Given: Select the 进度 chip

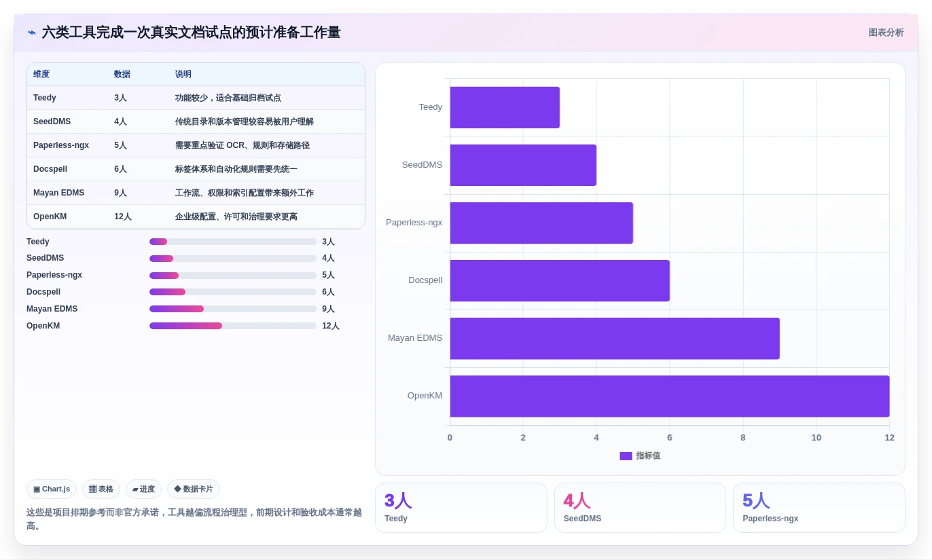Looking at the screenshot, I should pyautogui.click(x=143, y=489).
